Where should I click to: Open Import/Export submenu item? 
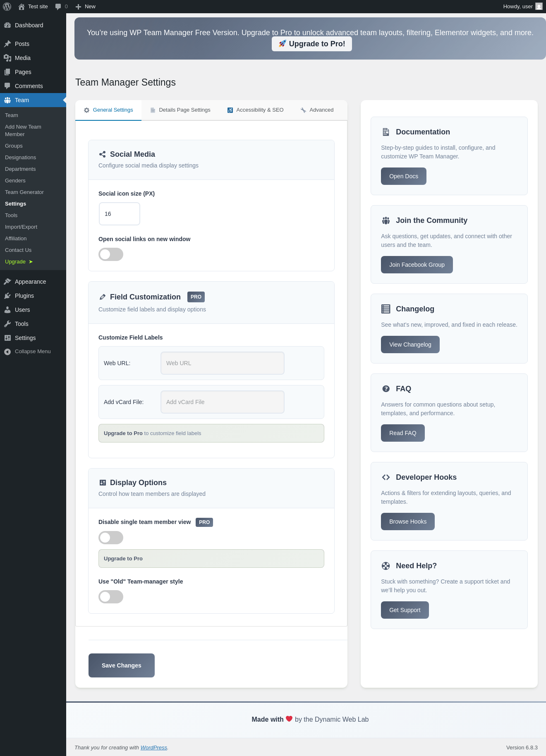click(21, 227)
